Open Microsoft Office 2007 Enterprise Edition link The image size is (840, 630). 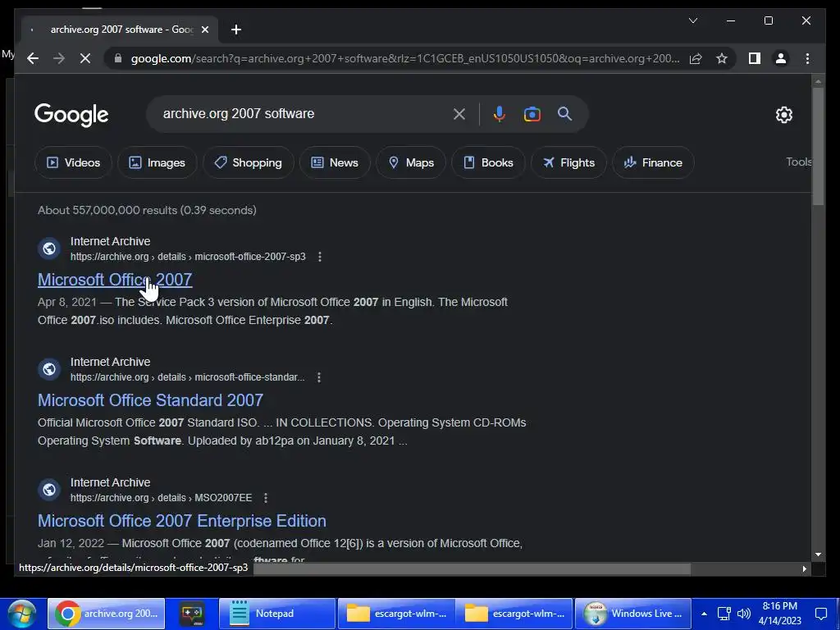tap(181, 521)
